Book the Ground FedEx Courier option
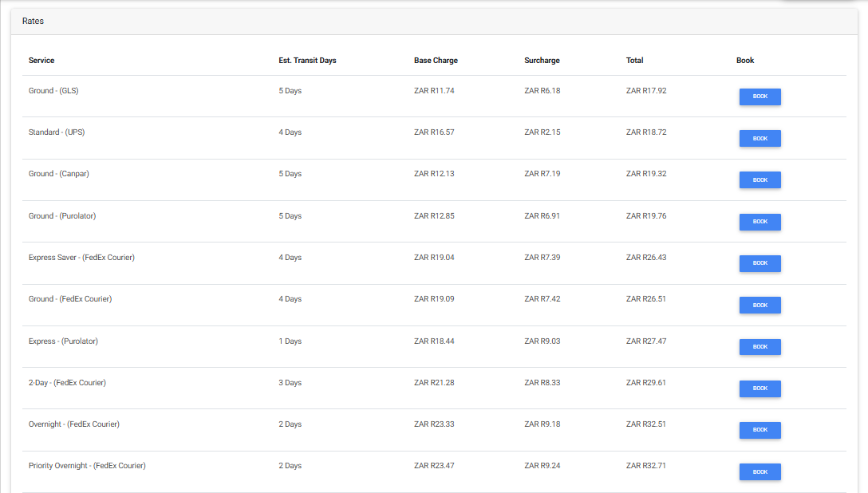Viewport: 868px width, 493px height. click(759, 305)
